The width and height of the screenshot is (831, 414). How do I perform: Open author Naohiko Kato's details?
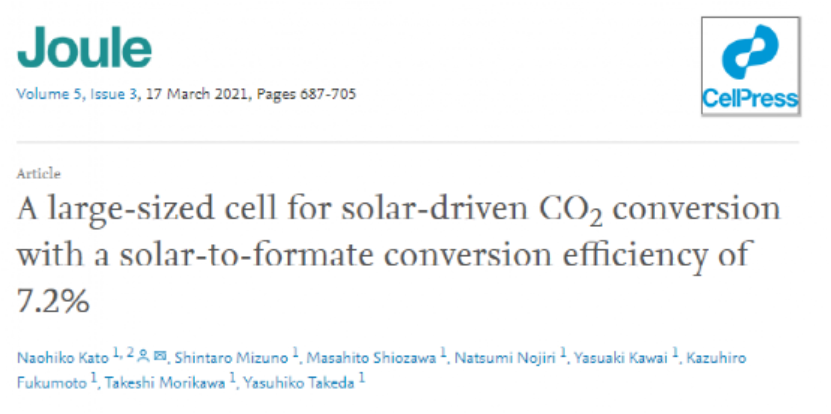(x=63, y=358)
